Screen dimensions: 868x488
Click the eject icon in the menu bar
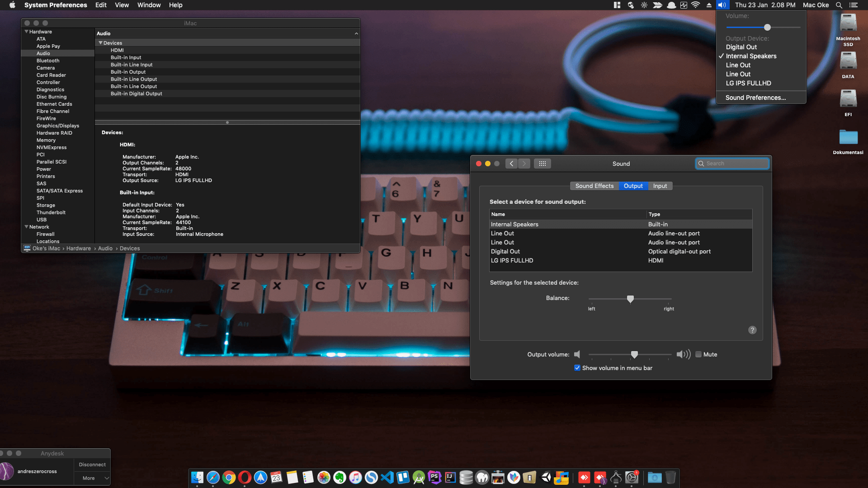[x=709, y=5]
